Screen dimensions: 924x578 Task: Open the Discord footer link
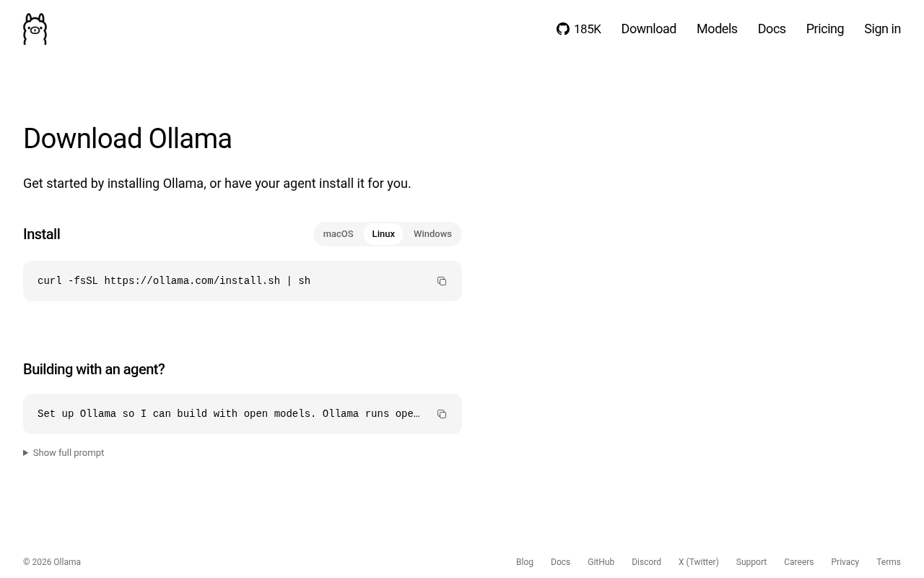pos(646,562)
